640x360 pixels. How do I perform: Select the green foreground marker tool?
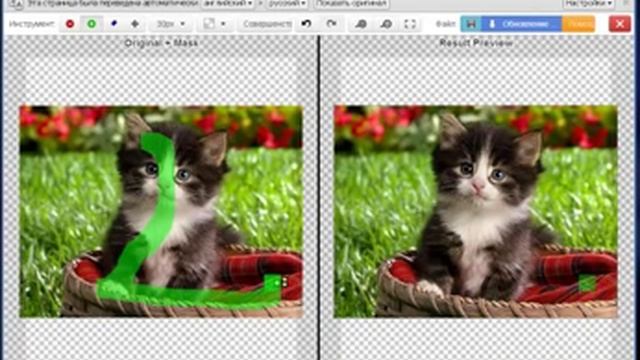(x=92, y=24)
